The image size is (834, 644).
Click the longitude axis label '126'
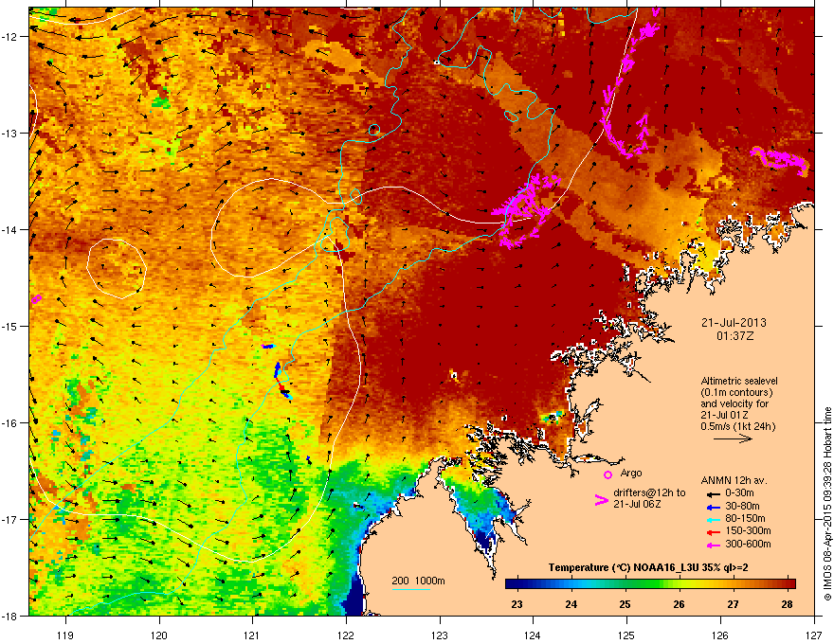719,635
